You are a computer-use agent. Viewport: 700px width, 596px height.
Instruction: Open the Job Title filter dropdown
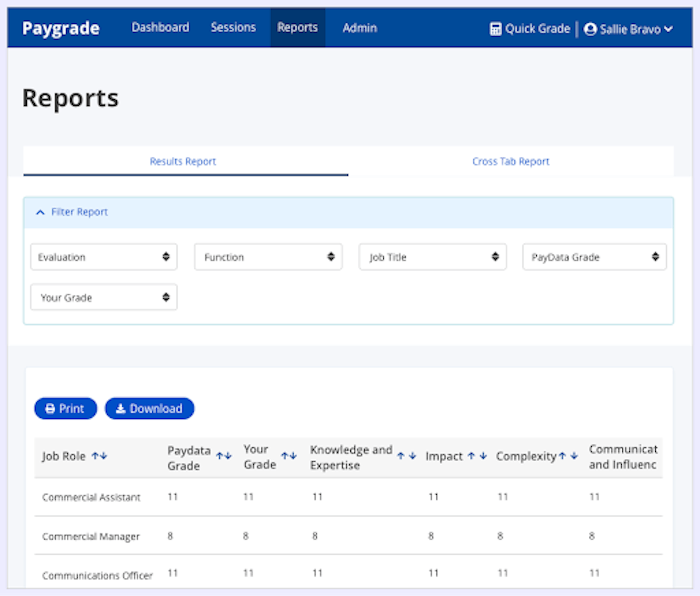[x=432, y=257]
